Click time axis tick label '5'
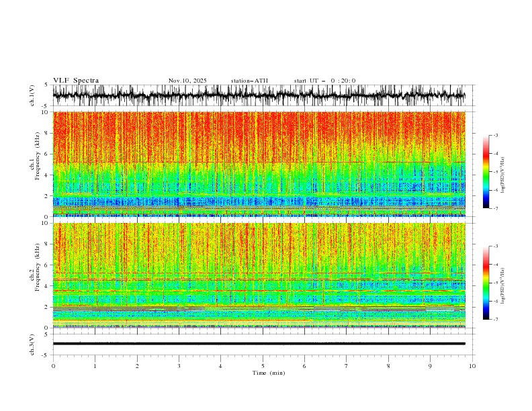This screenshot has width=532, height=411. 263,366
